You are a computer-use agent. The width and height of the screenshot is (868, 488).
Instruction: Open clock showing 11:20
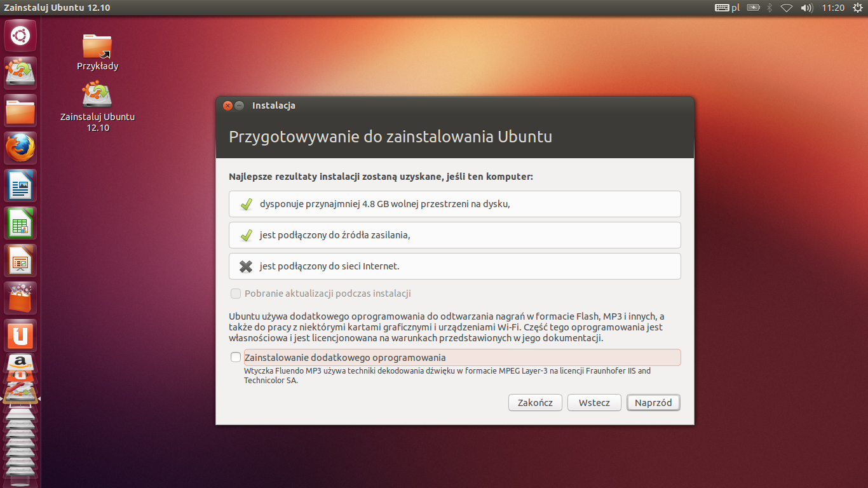click(832, 8)
